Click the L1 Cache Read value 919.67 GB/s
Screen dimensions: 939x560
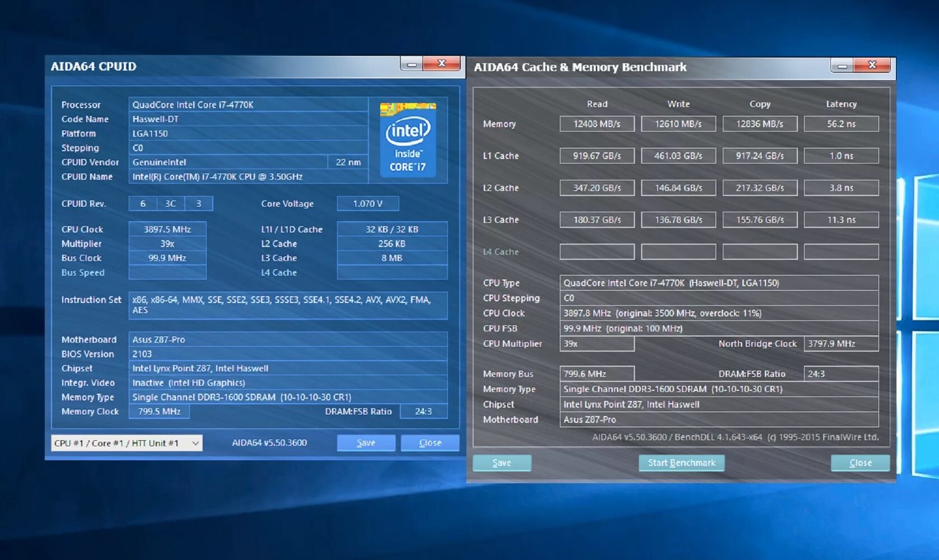[597, 156]
